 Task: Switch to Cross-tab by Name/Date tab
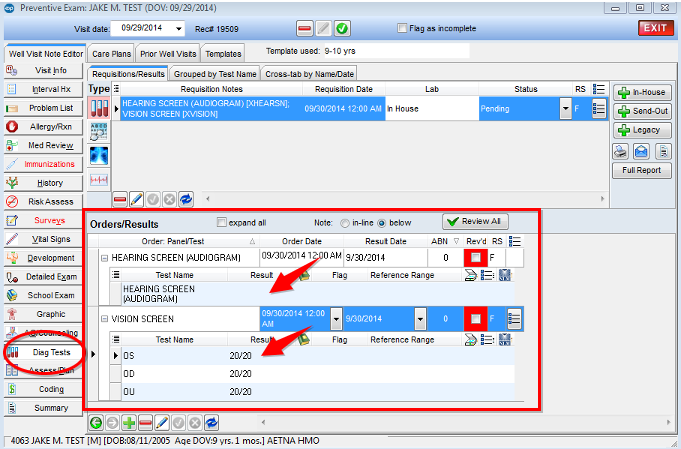click(x=309, y=74)
